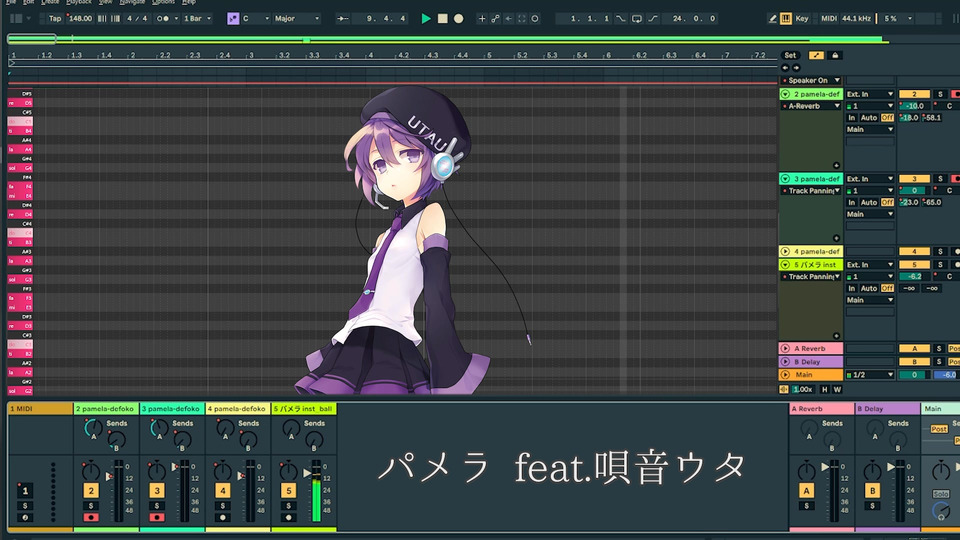960x540 pixels.
Task: Open the View menu
Action: pos(105,2)
